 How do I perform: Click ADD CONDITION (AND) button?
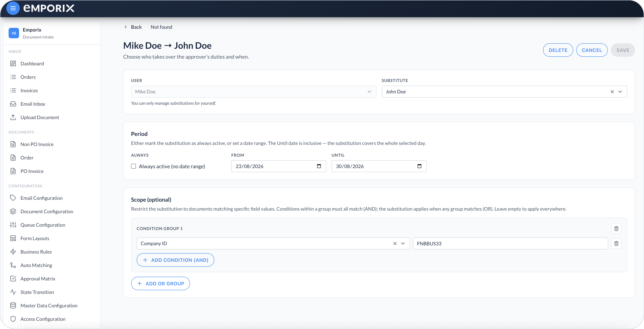[175, 260]
